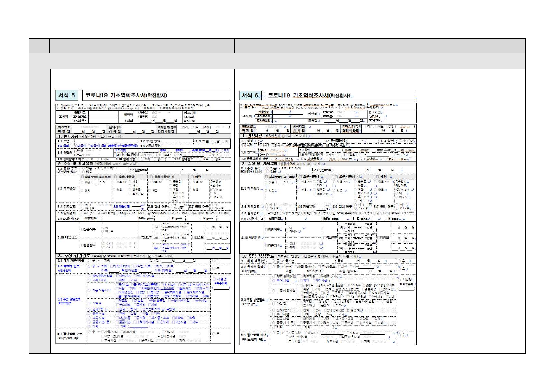
Task: Click the 확진번호 field in the left form
Action: coord(89,127)
